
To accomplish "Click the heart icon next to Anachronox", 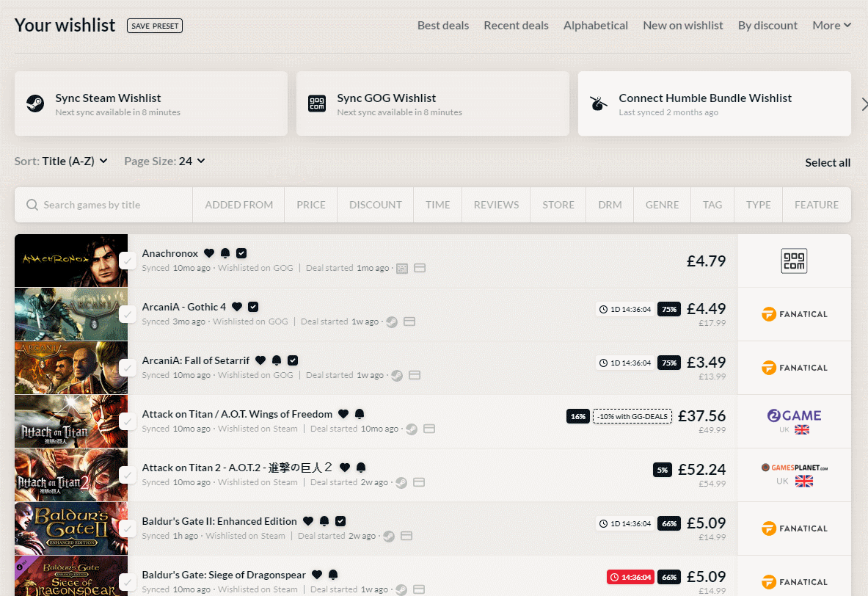I will [x=208, y=253].
